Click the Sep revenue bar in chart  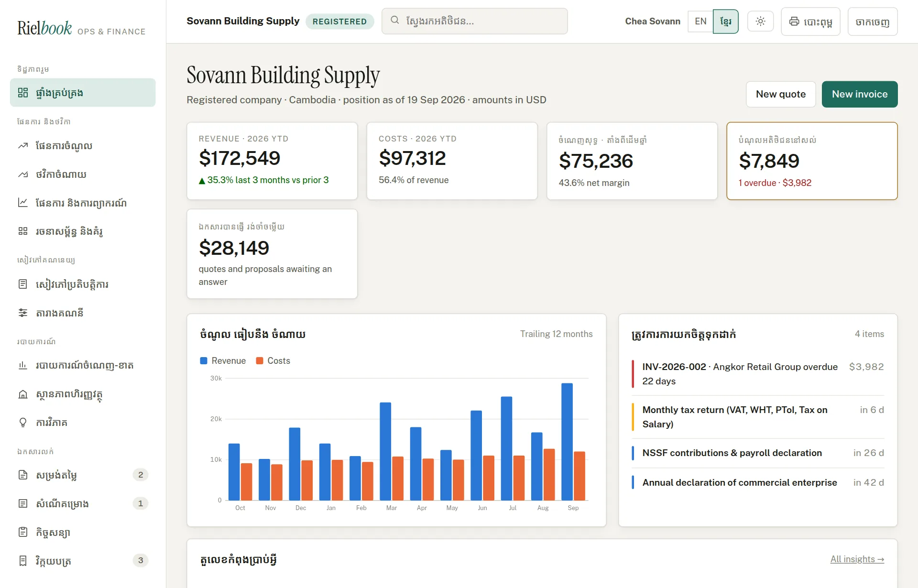[x=567, y=442]
